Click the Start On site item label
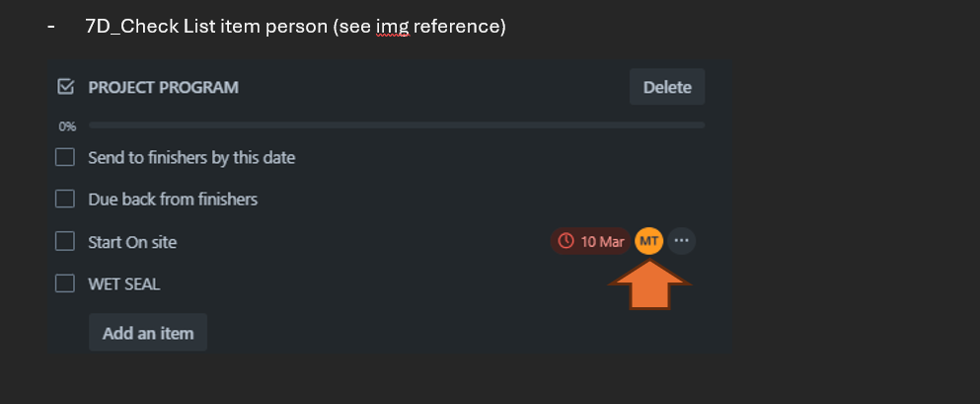This screenshot has height=404, width=980. (x=132, y=241)
